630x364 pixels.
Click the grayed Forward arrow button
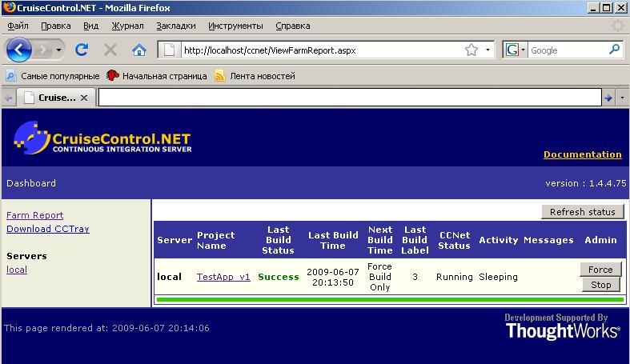42,50
